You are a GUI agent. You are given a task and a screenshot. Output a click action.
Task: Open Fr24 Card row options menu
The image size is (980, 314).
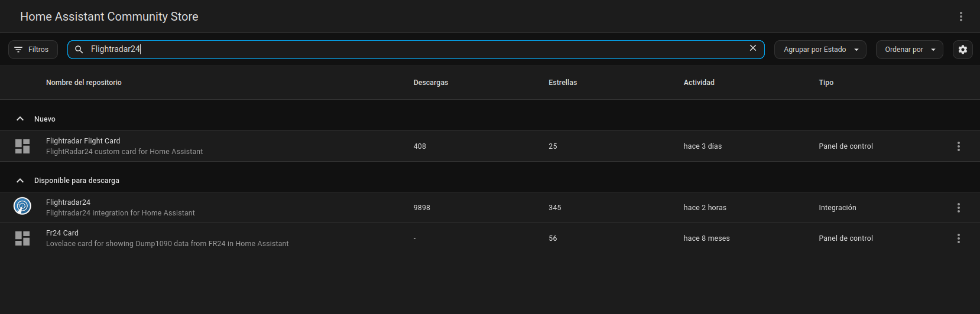pyautogui.click(x=958, y=238)
